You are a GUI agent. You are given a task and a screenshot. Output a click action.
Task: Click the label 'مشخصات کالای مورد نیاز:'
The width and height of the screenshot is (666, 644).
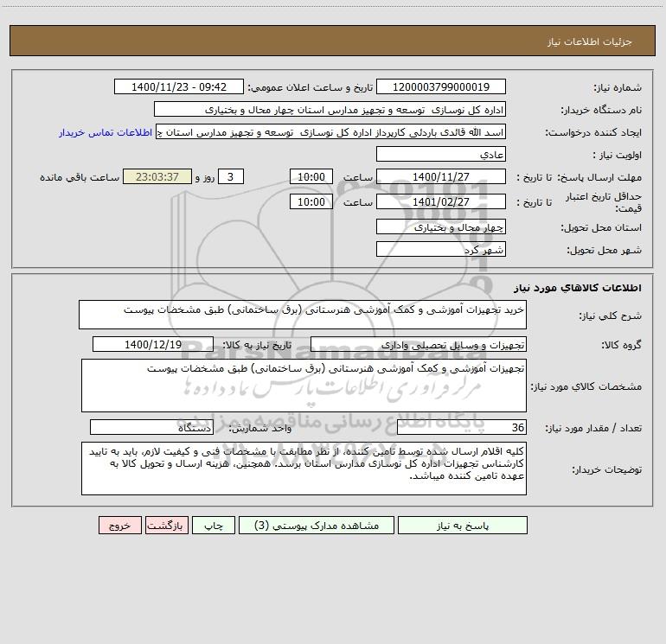tap(586, 386)
